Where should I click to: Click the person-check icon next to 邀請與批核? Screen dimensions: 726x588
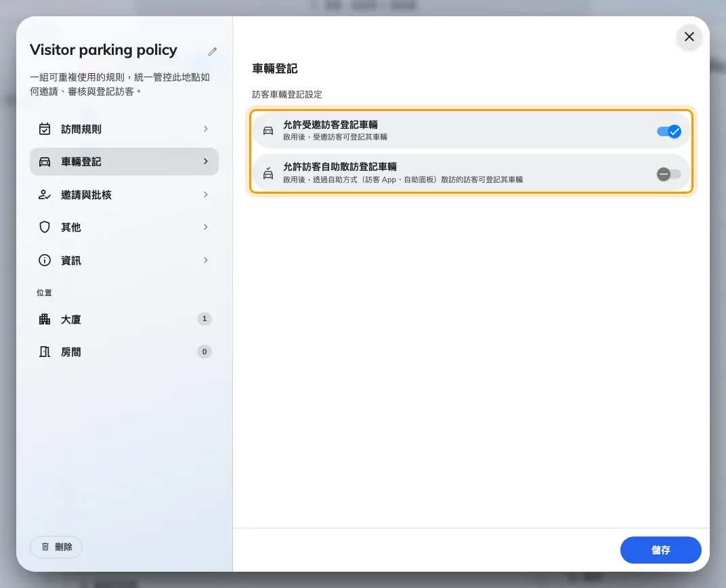[45, 194]
